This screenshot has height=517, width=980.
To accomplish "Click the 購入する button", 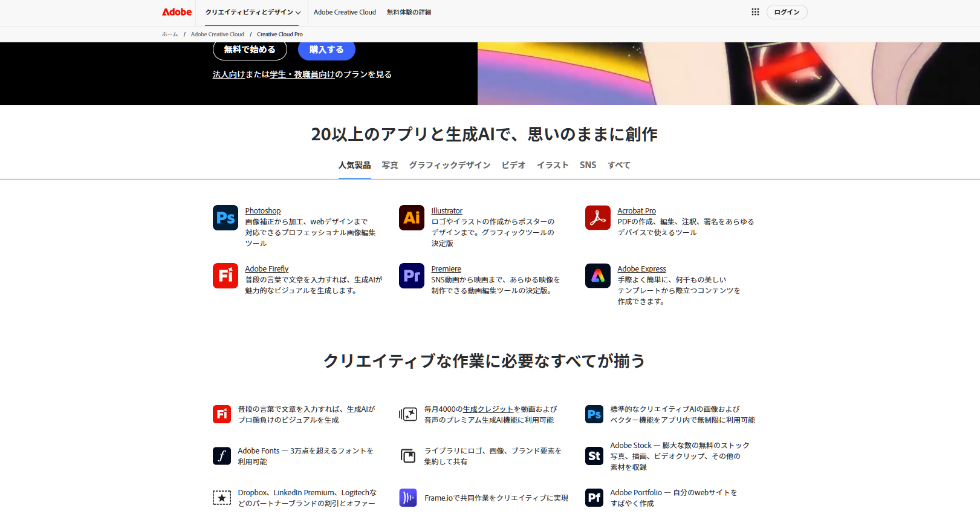I will (326, 50).
